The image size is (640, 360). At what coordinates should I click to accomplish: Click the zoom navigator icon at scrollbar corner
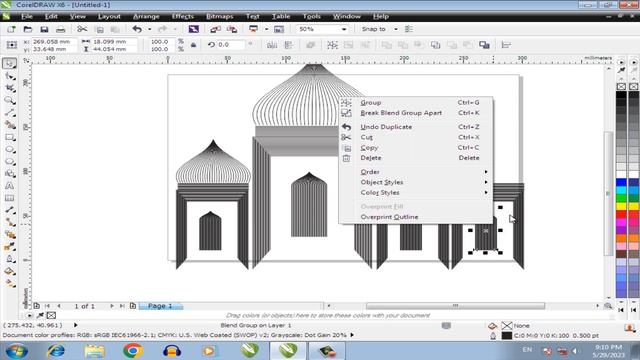pyautogui.click(x=608, y=306)
